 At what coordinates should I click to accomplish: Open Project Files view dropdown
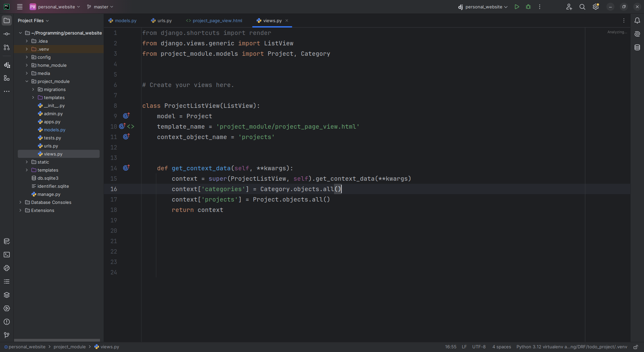tap(33, 20)
